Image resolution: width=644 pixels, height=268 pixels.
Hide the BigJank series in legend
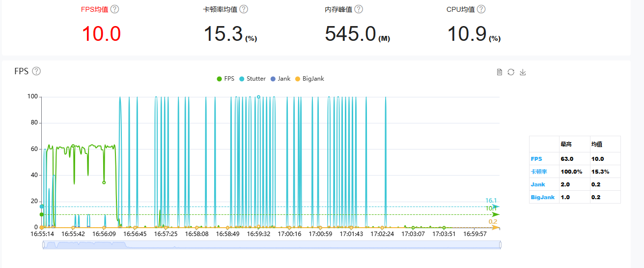click(x=309, y=79)
